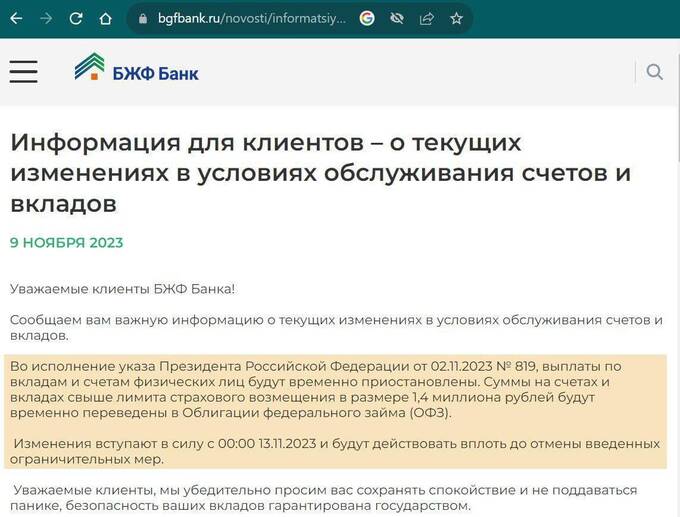Click paragraph 'мы убедительно просим вас сохранять спокойствие'
Image resolution: width=680 pixels, height=517 pixels.
(324, 497)
